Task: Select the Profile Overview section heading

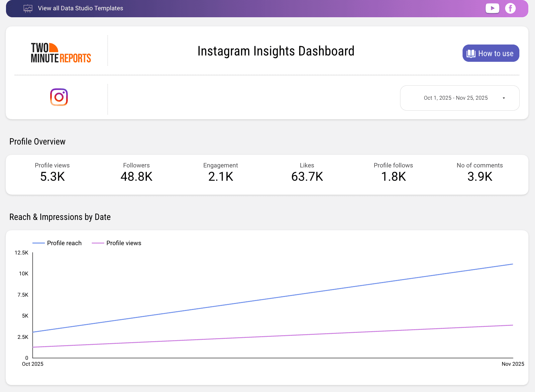Action: 37,141
